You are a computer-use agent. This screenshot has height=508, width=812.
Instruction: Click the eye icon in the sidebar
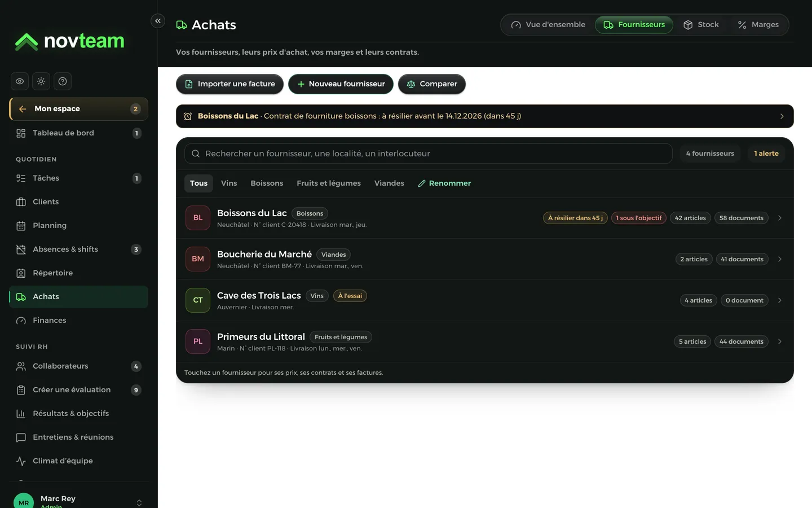coord(20,81)
